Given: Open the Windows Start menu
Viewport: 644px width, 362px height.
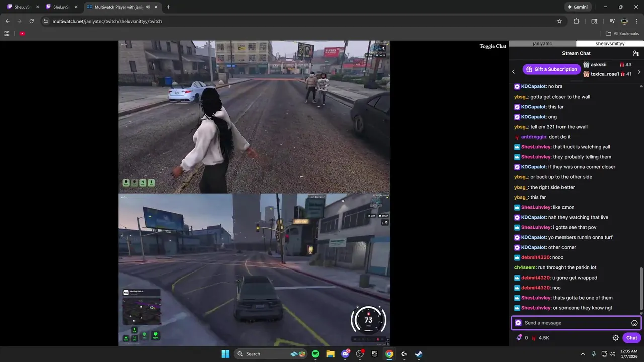Looking at the screenshot, I should click(225, 354).
